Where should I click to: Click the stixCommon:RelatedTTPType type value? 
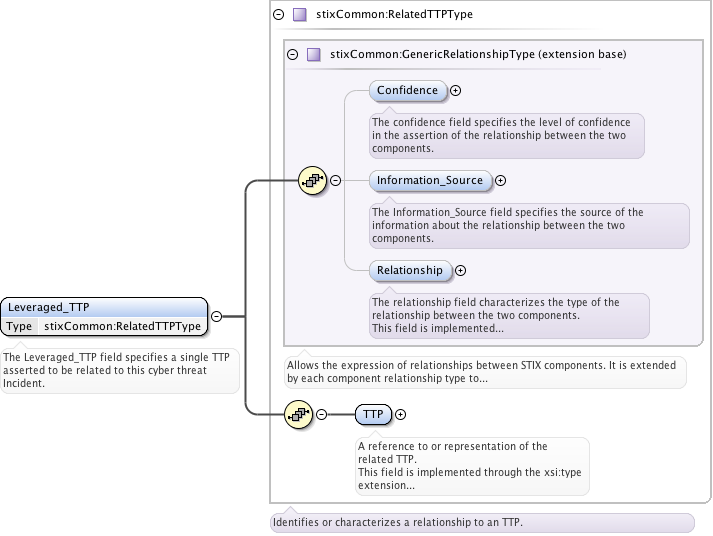pyautogui.click(x=122, y=326)
